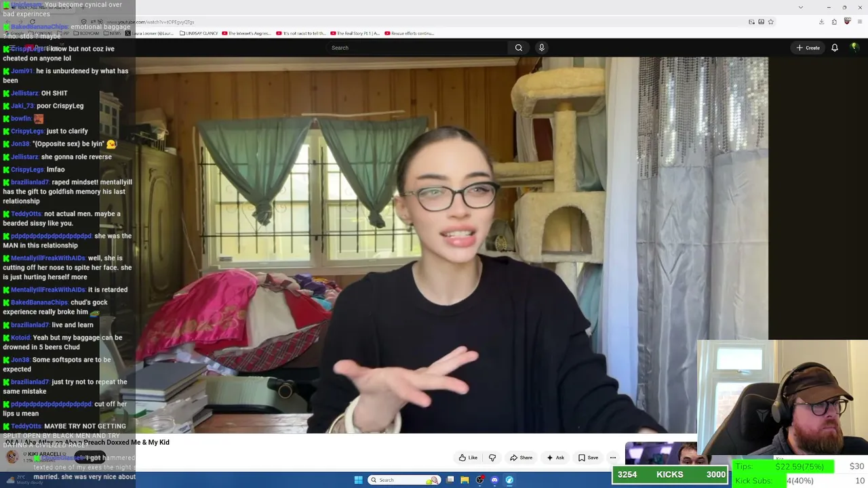Open the Telegram taskbar icon
The width and height of the screenshot is (868, 488).
pos(509,480)
